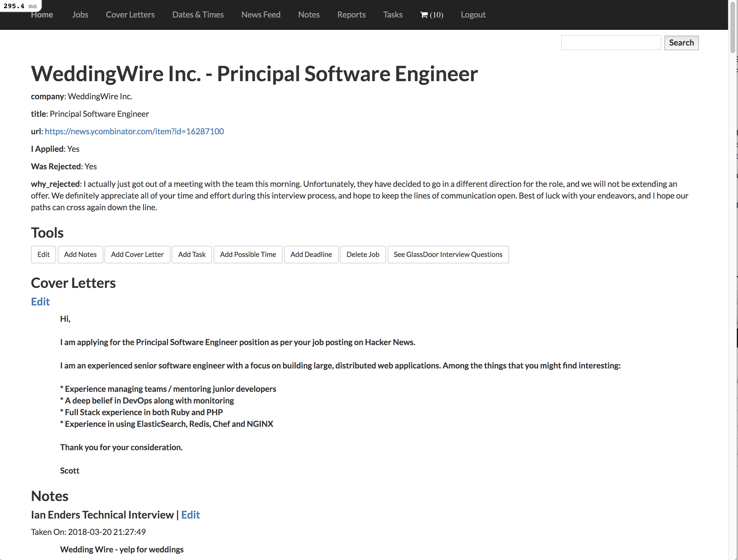Open the News Feed page

point(261,15)
